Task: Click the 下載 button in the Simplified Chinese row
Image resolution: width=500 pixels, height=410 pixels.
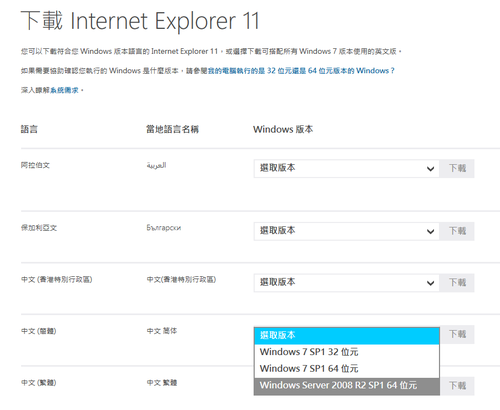Action: 457,334
